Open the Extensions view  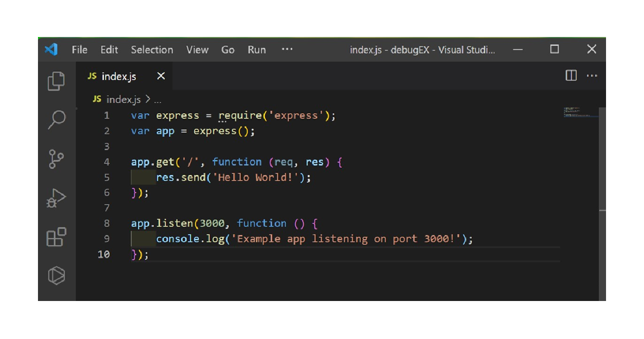point(56,237)
